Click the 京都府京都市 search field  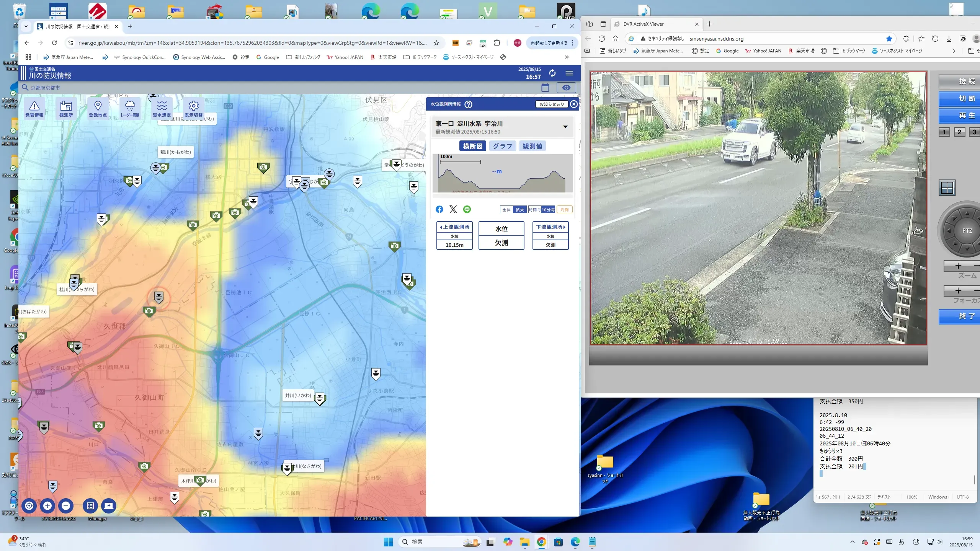coord(45,88)
